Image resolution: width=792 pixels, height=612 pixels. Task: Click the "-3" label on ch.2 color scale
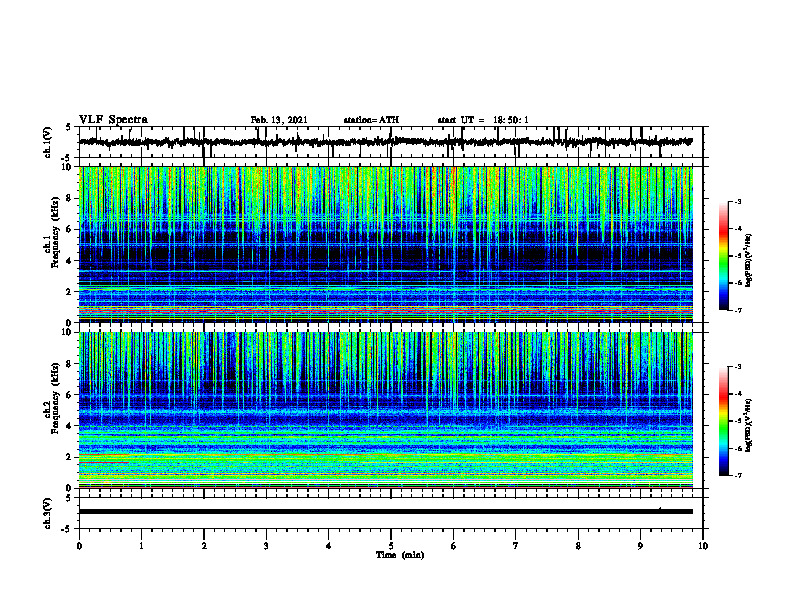coord(737,367)
